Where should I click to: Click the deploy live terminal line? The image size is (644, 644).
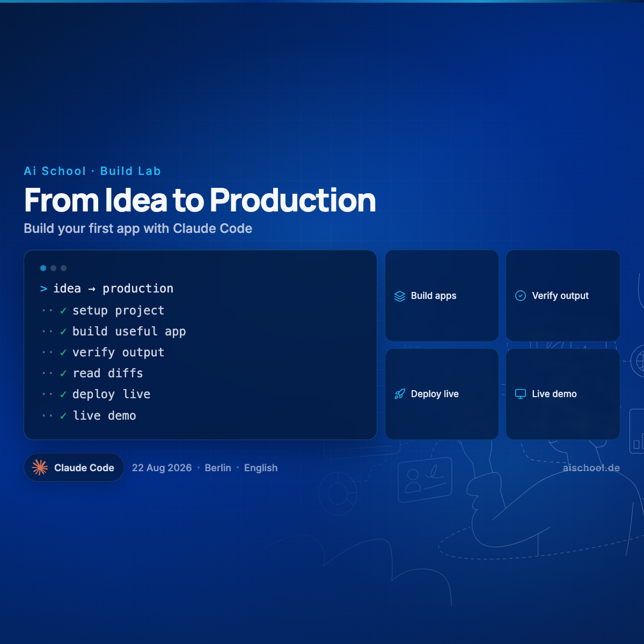pos(111,394)
